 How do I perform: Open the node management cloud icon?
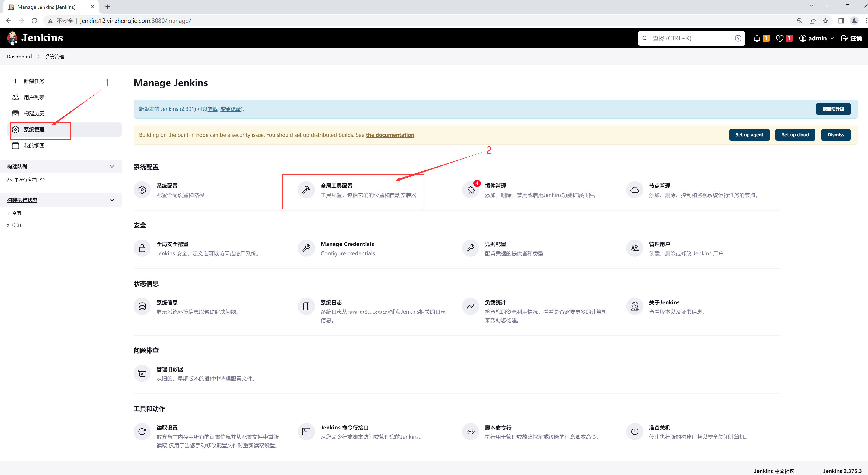click(635, 190)
